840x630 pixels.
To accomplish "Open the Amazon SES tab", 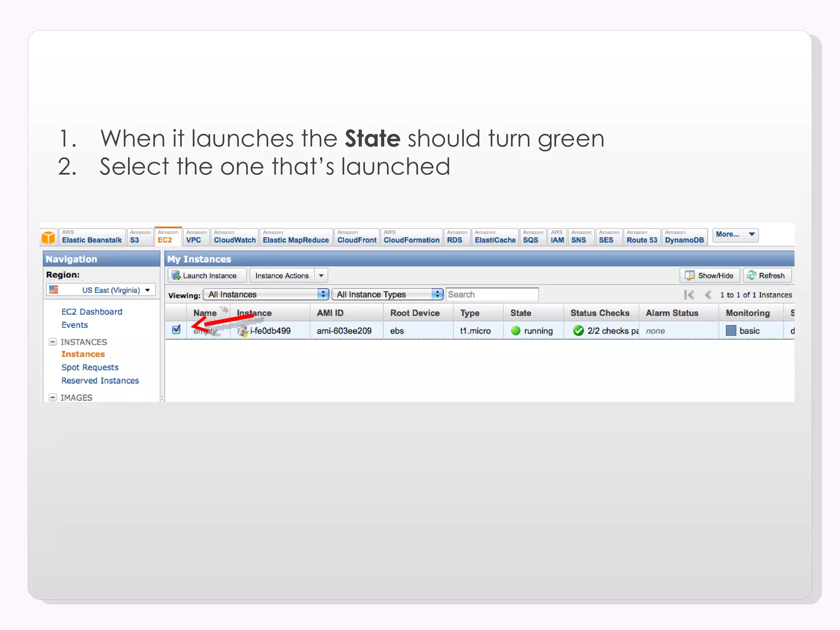I will [609, 237].
